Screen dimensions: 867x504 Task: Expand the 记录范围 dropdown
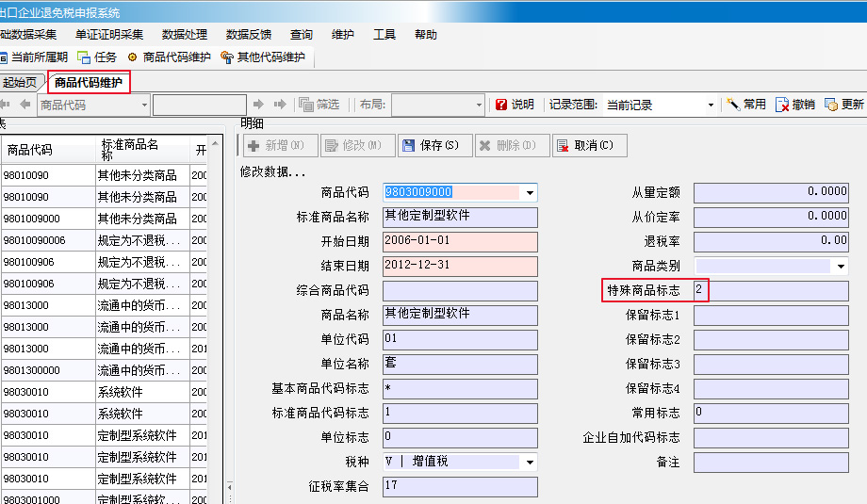711,105
